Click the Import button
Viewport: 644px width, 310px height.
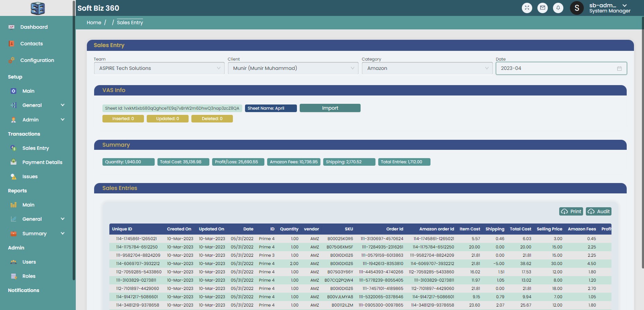[x=330, y=108]
